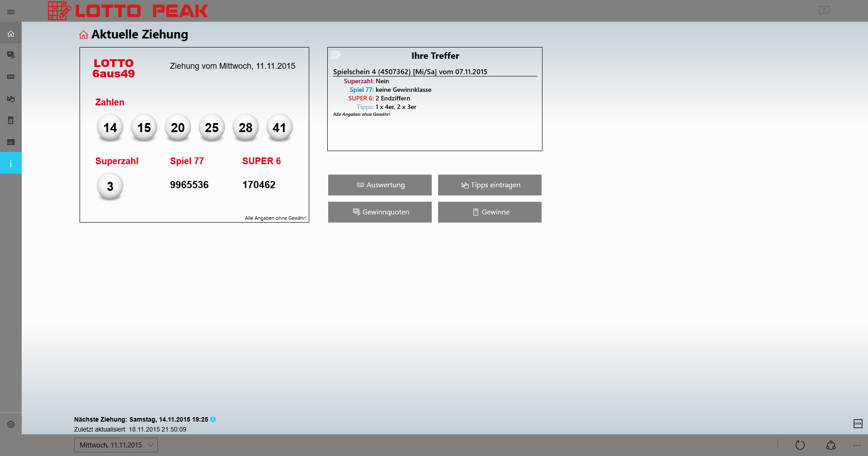Viewport: 868px width, 456px height.
Task: Click lottery ball number 15
Action: tap(144, 128)
